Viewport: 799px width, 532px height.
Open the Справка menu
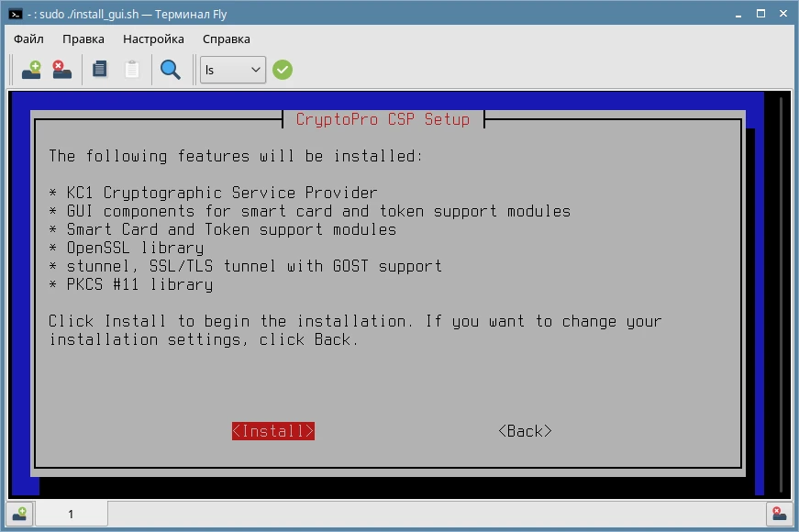[x=227, y=39]
